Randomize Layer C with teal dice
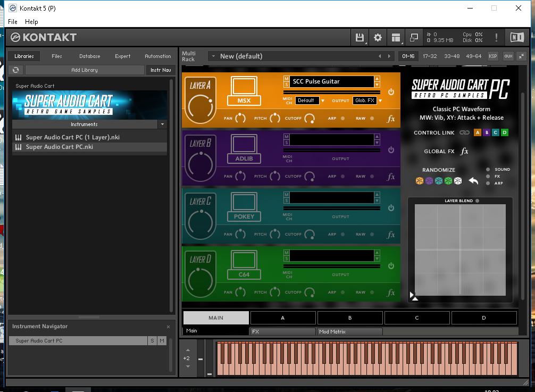Screen dimensions: 535x392 [x=438, y=181]
